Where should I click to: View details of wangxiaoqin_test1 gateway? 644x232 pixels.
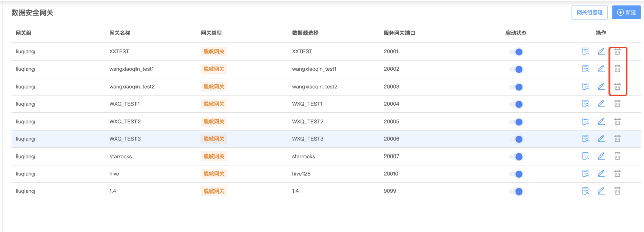(x=585, y=69)
